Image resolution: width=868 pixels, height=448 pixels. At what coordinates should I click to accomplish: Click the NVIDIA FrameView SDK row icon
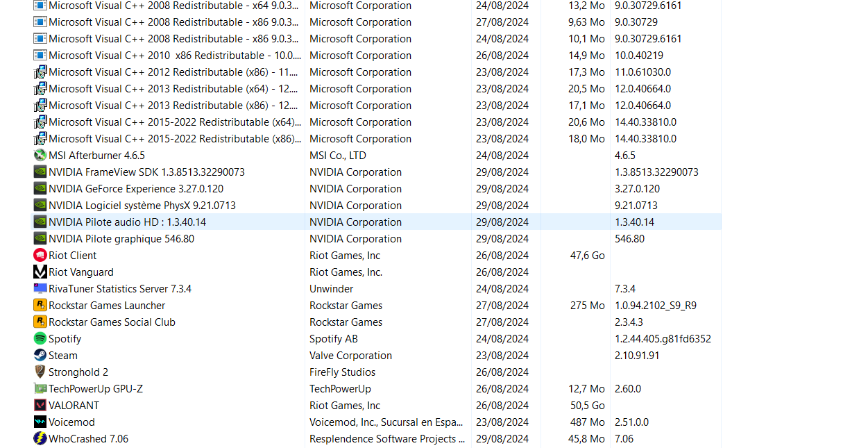point(40,172)
